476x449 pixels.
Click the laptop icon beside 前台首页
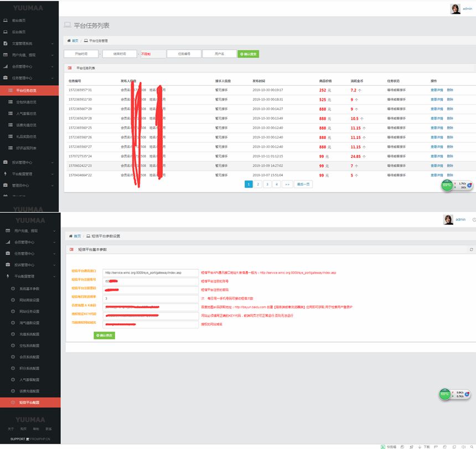(x=6, y=20)
